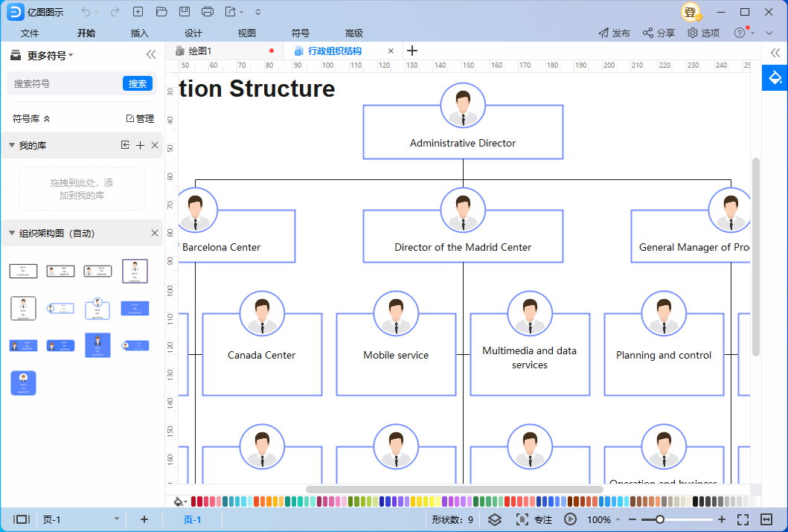Select the selected purple-bordered vertical photo card shape

[x=135, y=272]
